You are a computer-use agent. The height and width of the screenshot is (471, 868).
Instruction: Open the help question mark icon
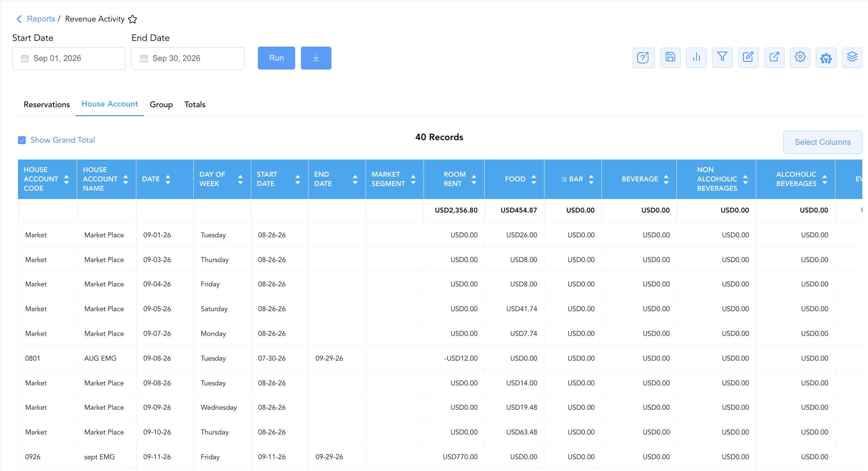click(x=643, y=58)
